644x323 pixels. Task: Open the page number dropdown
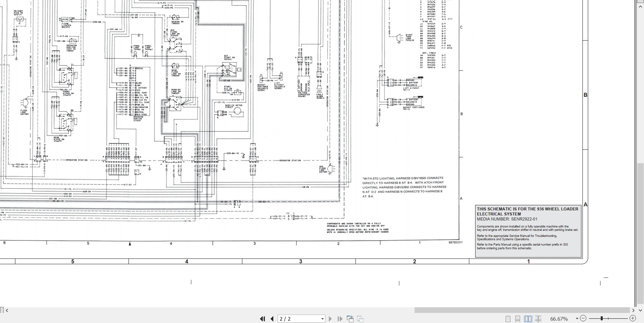coord(323,319)
